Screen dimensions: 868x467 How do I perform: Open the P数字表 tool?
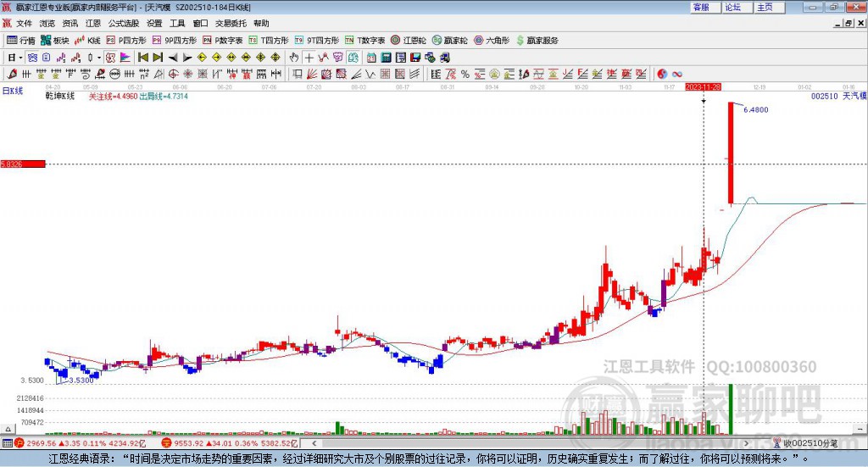pos(223,41)
